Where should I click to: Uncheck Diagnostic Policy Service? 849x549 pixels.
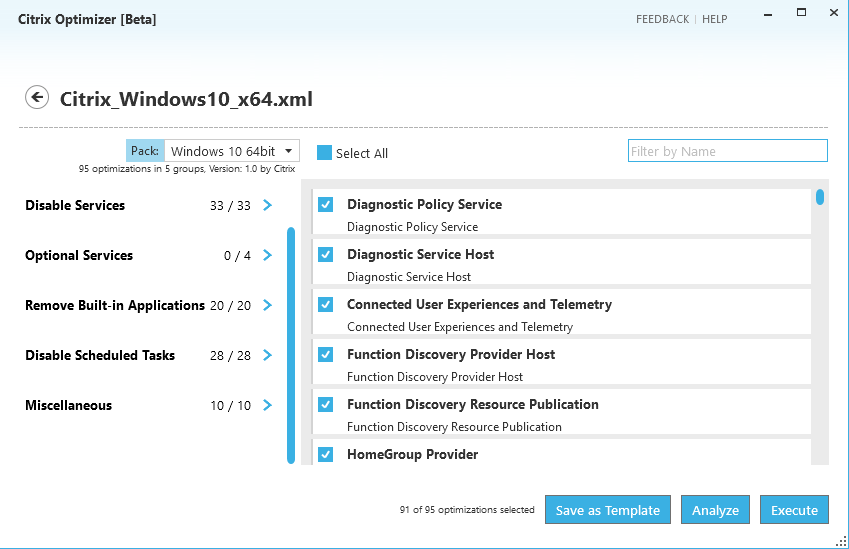[x=325, y=205]
